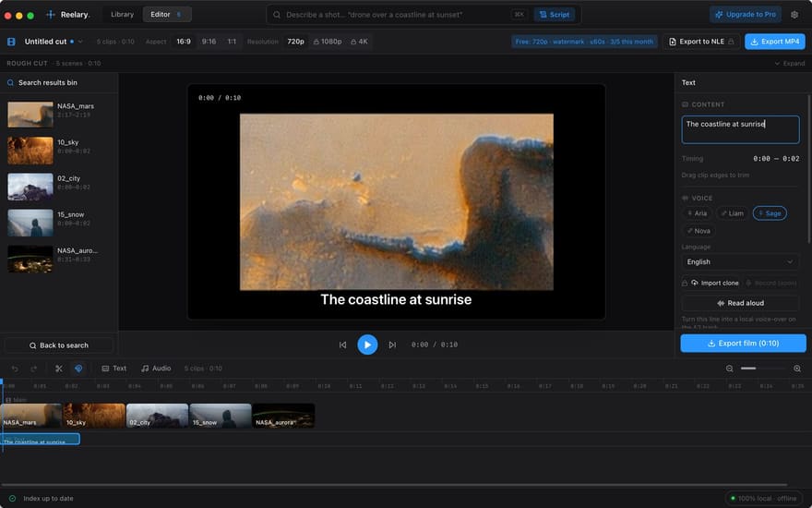Click Export to NLE
The height and width of the screenshot is (508, 812).
click(x=701, y=42)
